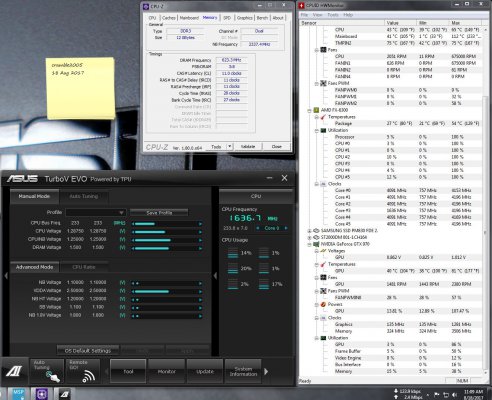Screen dimensions: 492x400
Task: Select the TMPIN2 temperature row
Action: click(x=392, y=43)
